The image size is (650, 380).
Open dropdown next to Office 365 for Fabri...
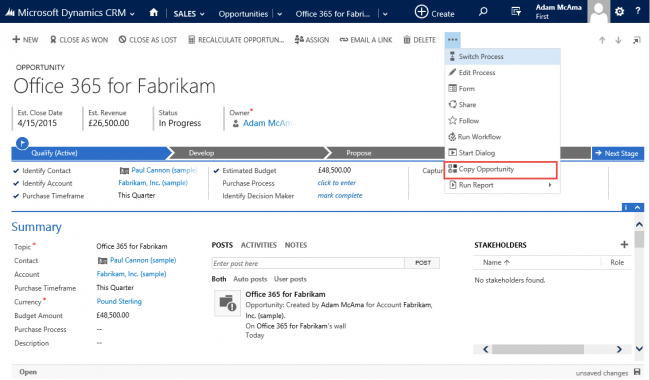pos(385,14)
